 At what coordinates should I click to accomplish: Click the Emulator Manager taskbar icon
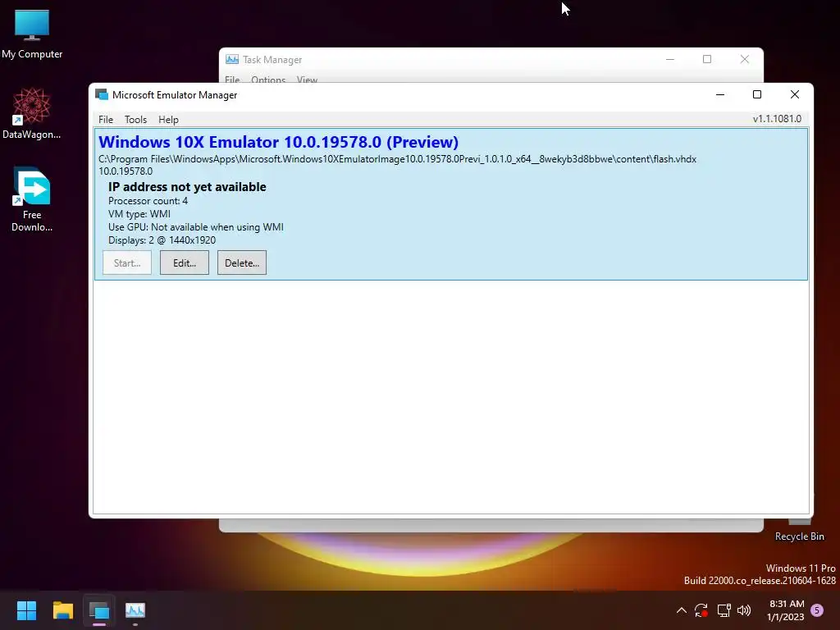(x=99, y=610)
